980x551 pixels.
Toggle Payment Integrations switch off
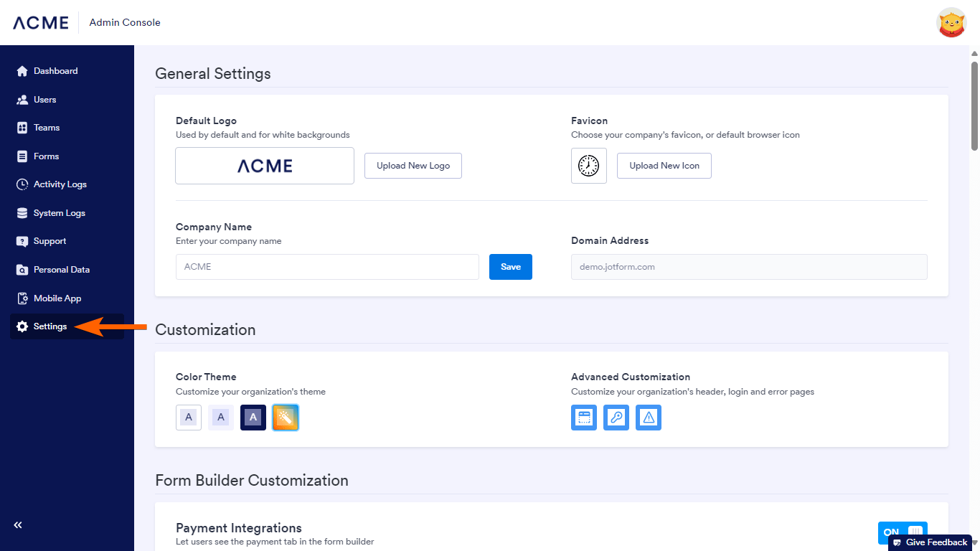[903, 532]
